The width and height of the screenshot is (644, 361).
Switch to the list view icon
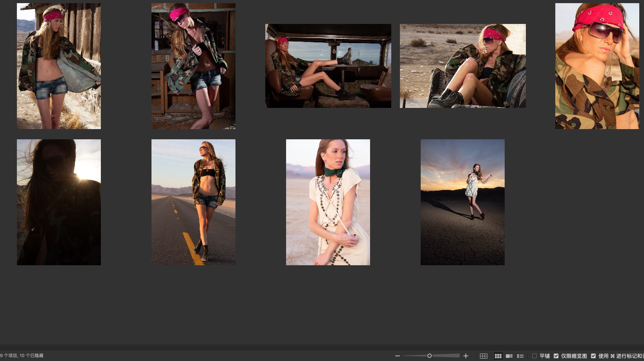tap(520, 356)
